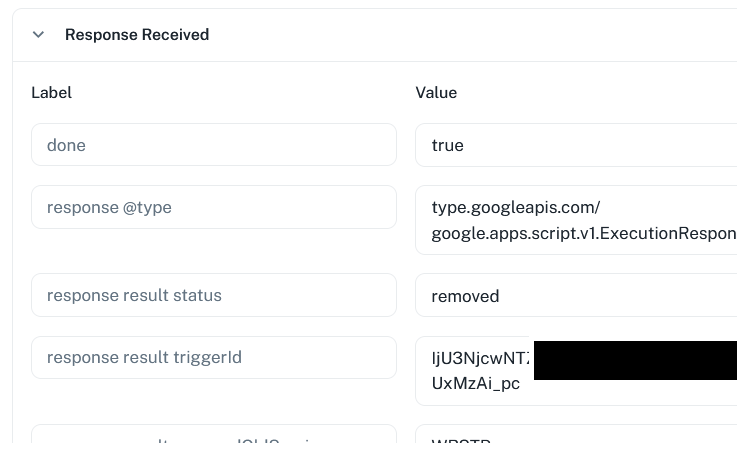Collapse the Response Received section chevron
Image resolution: width=737 pixels, height=471 pixels.
click(38, 35)
